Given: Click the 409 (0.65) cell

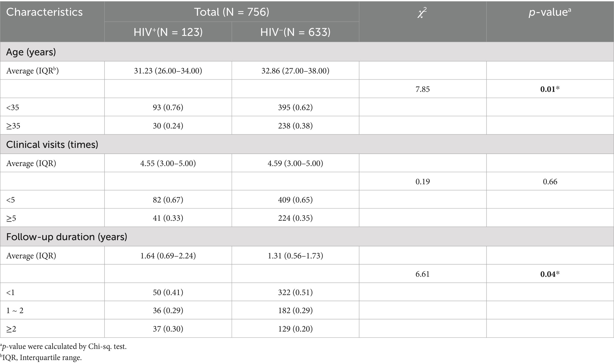Looking at the screenshot, I should coord(295,200).
